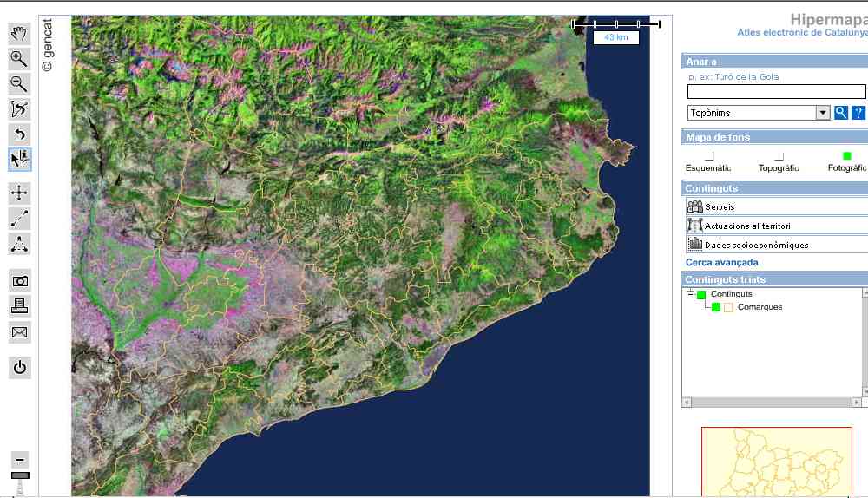Image resolution: width=868 pixels, height=498 pixels.
Task: Collapse the Continguts tree node
Action: tap(691, 295)
